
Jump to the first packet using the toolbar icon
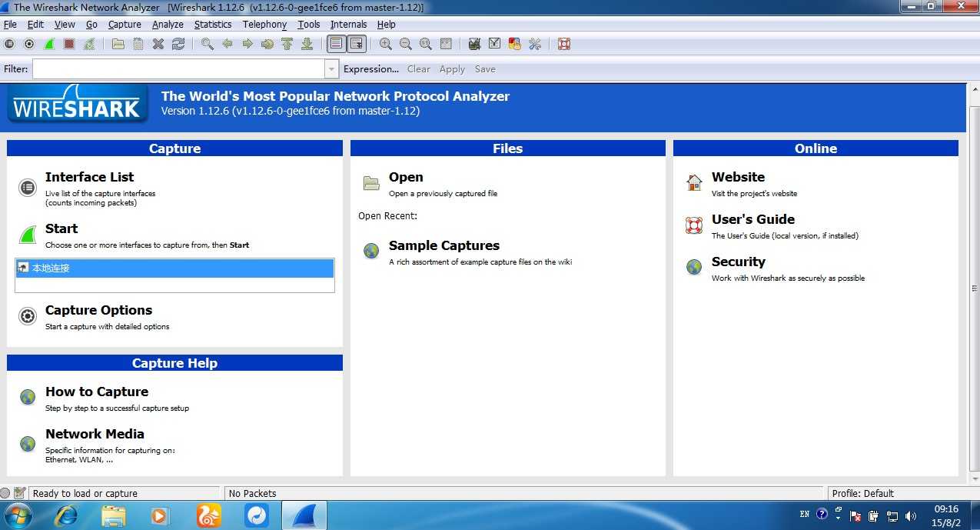(x=287, y=44)
